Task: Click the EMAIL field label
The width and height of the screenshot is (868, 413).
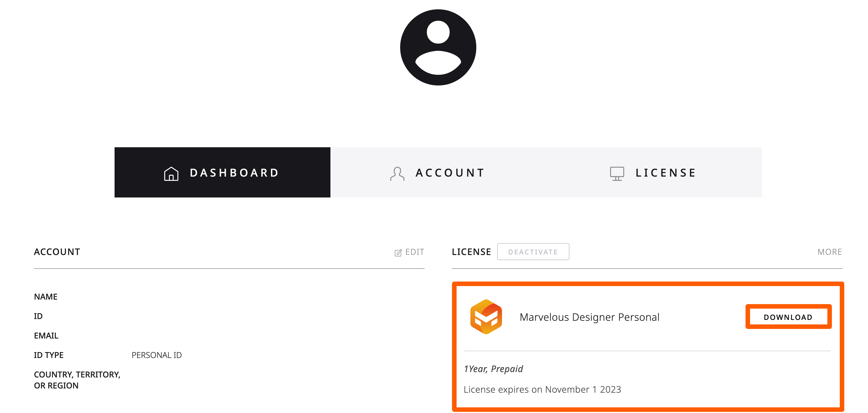Action: (x=46, y=335)
